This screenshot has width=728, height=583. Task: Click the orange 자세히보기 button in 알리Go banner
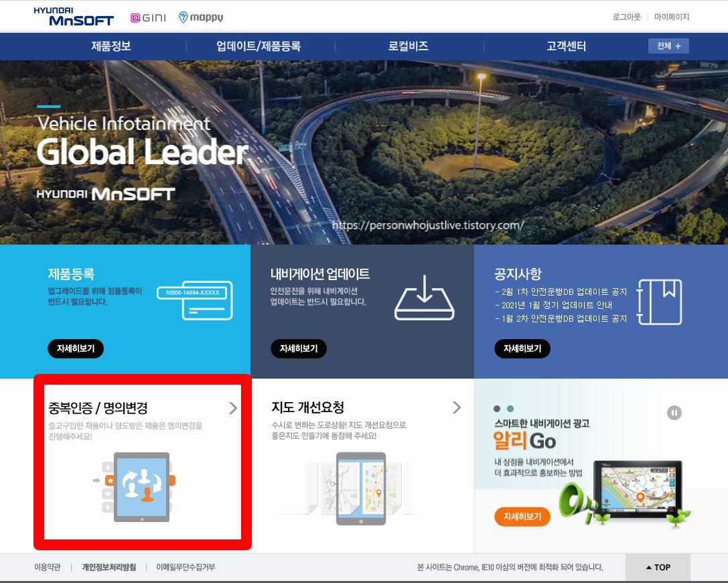[x=522, y=517]
